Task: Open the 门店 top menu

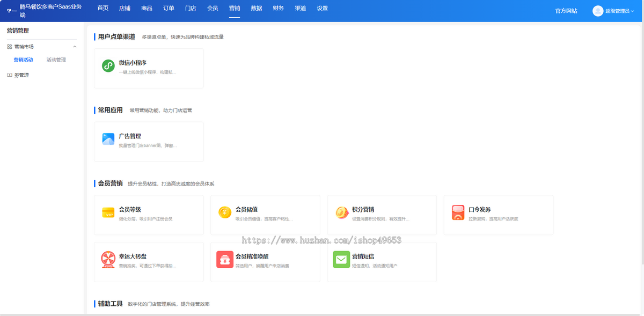Action: (191, 9)
